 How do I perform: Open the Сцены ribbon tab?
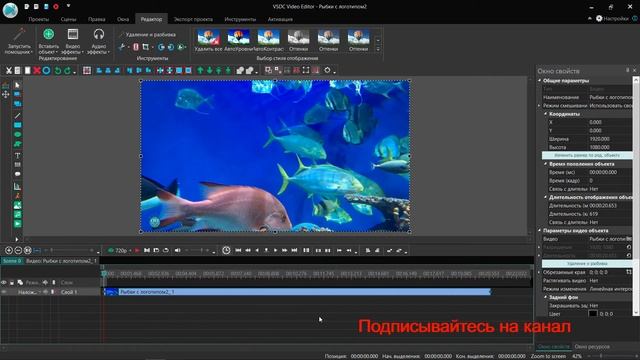(x=68, y=19)
